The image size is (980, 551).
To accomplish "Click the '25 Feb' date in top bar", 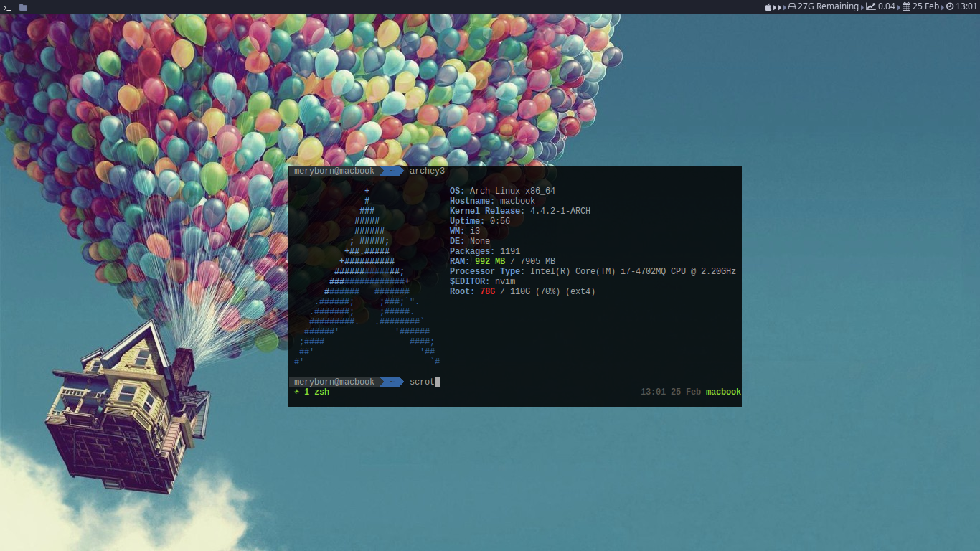I will click(925, 6).
